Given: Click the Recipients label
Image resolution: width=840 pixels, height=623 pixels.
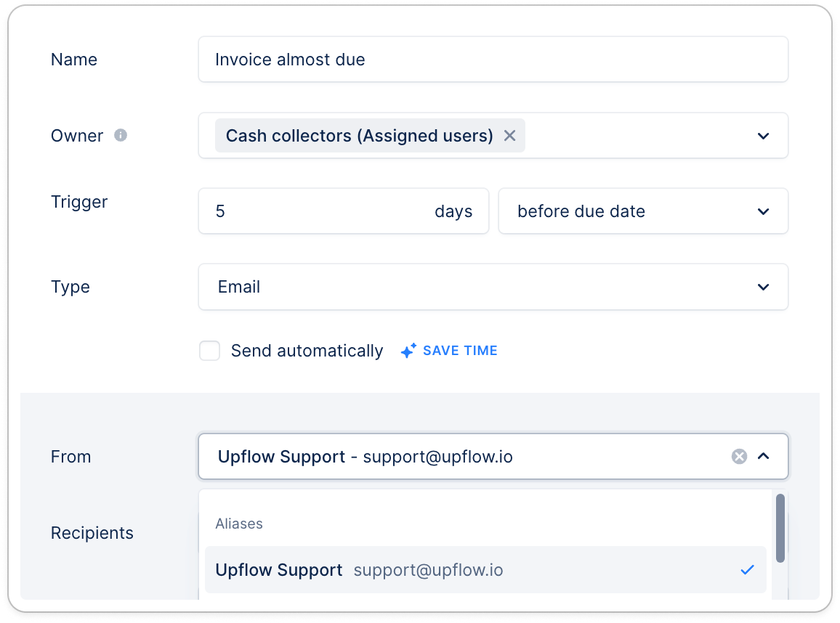Looking at the screenshot, I should point(92,533).
